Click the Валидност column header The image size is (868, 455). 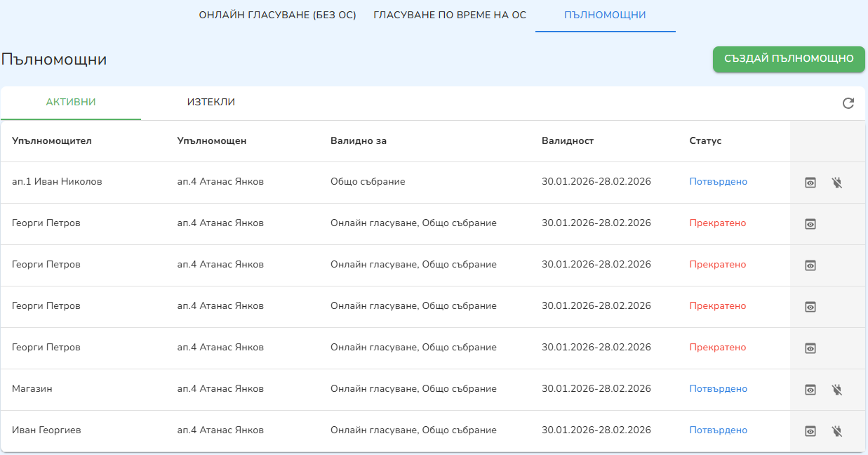pyautogui.click(x=568, y=141)
